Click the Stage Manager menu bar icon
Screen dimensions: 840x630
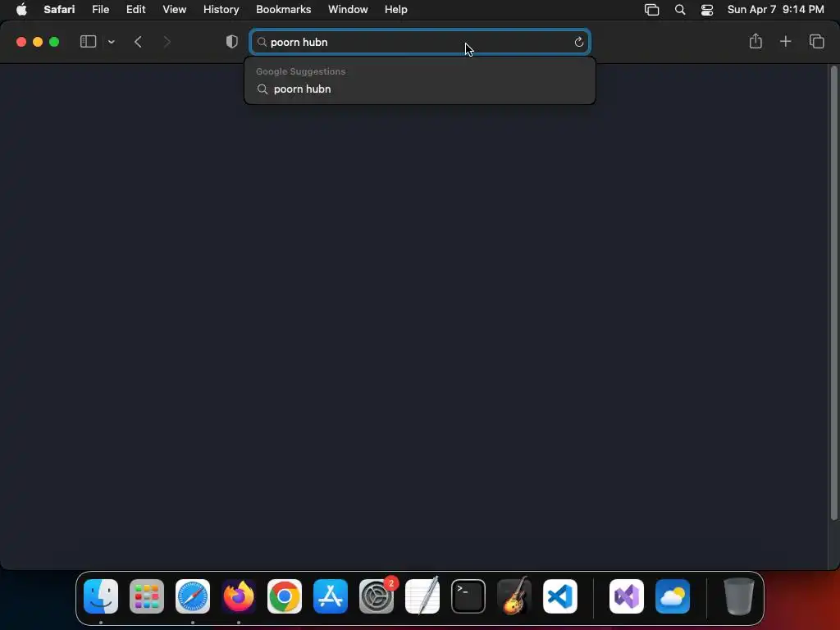click(x=651, y=10)
